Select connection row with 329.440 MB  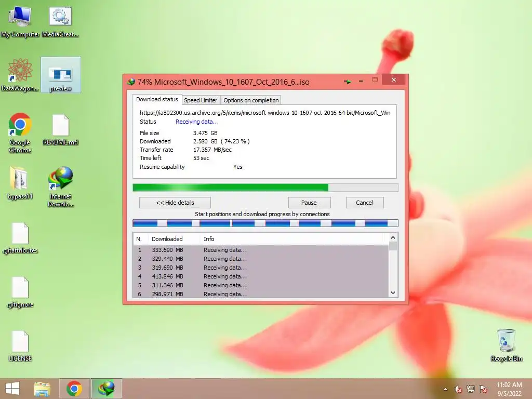pos(261,259)
